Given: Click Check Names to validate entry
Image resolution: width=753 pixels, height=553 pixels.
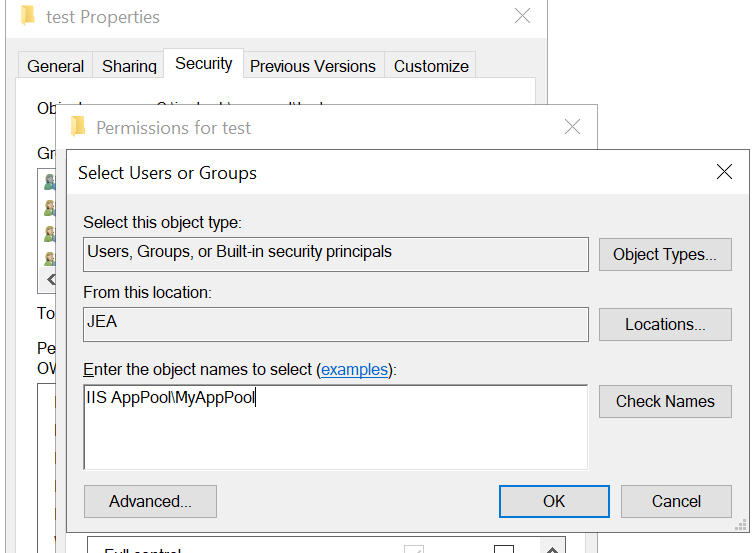Looking at the screenshot, I should coord(665,401).
